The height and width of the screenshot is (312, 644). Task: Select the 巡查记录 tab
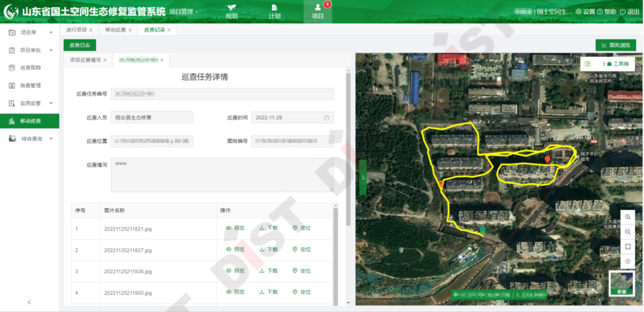point(154,30)
